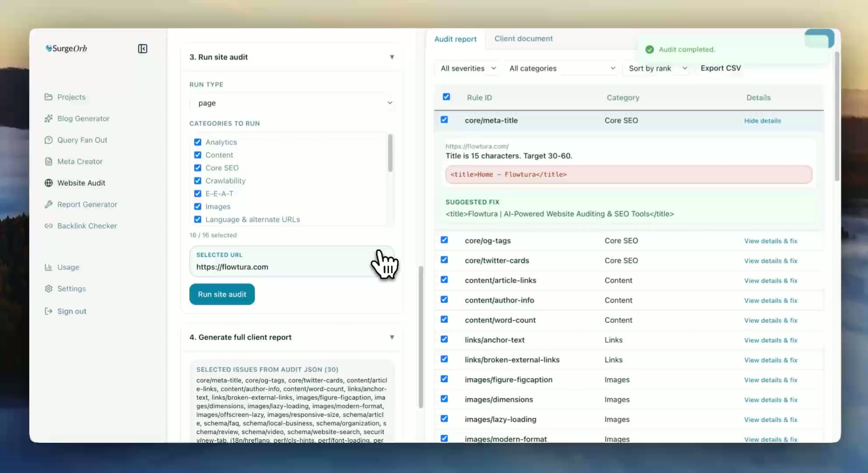The image size is (868, 473).
Task: Disable the E-E-A-T category checkbox
Action: tap(198, 193)
